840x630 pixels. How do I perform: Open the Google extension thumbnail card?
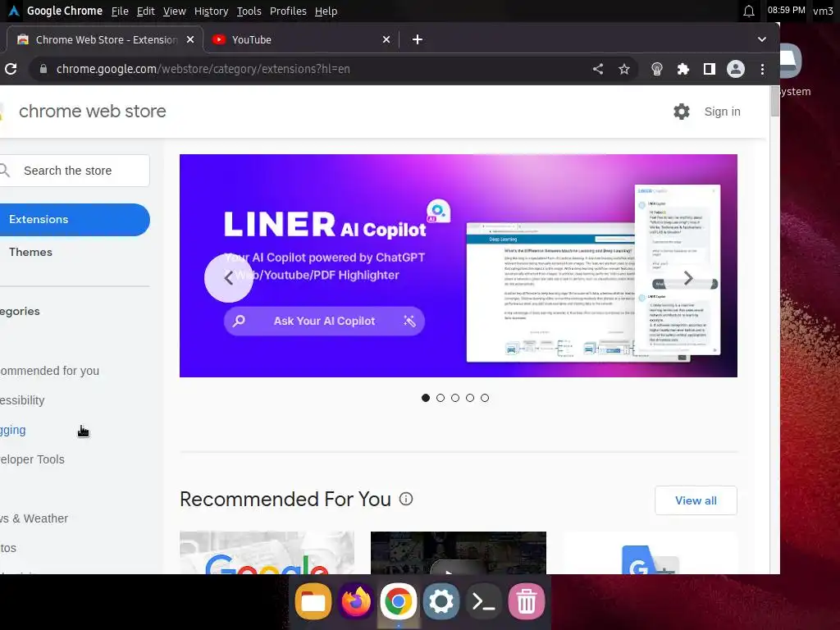click(x=267, y=553)
